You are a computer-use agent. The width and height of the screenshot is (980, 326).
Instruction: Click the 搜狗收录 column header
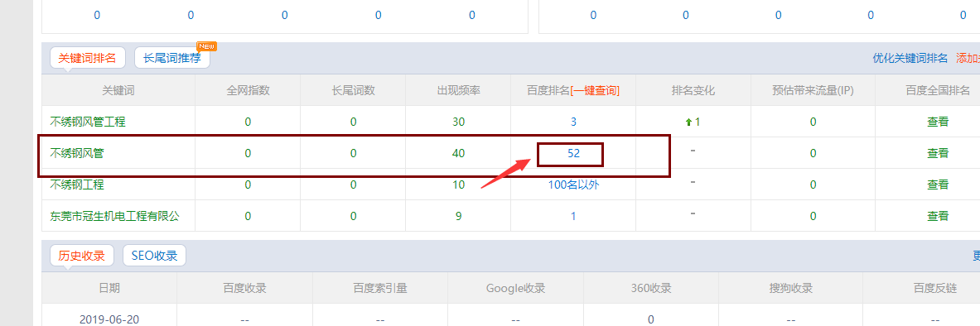[x=790, y=288]
